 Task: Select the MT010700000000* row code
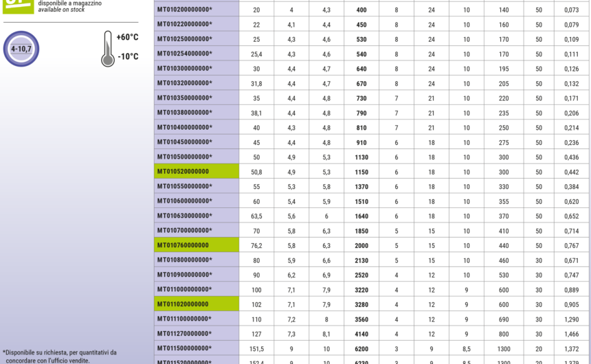pyautogui.click(x=184, y=231)
